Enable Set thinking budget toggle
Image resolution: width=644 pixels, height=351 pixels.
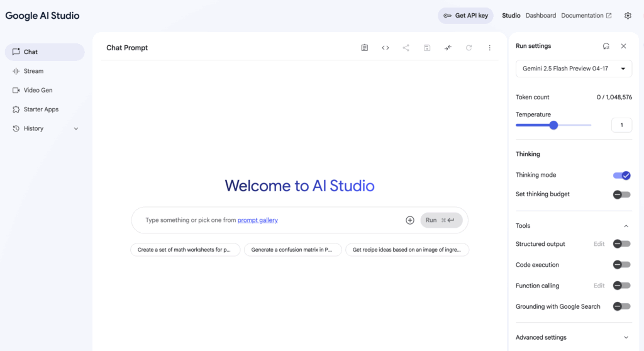622,194
